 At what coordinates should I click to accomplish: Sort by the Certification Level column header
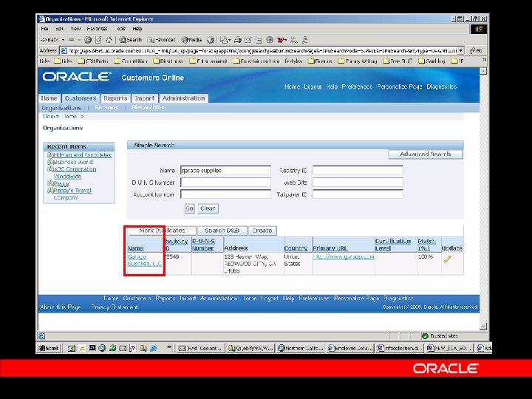[392, 245]
